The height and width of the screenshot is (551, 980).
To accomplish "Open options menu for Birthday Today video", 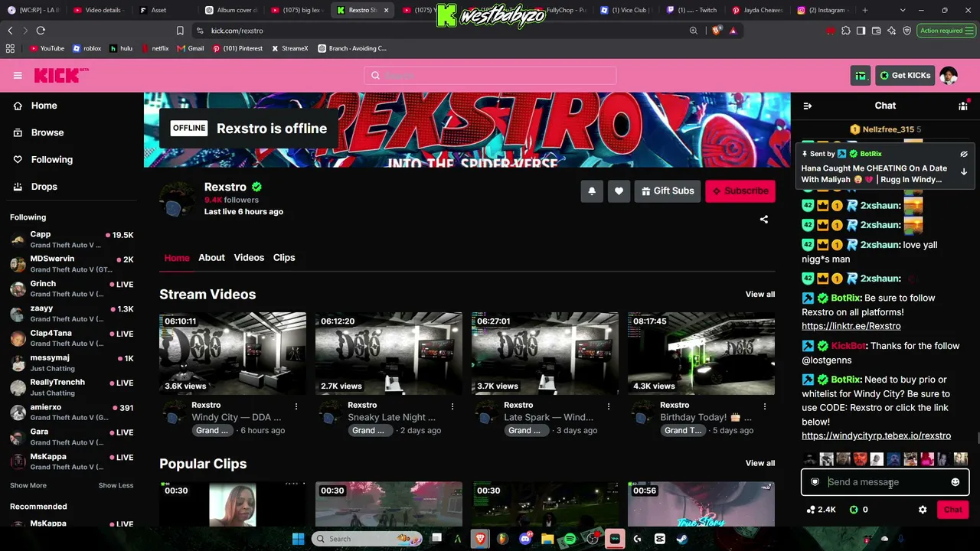I will (765, 406).
